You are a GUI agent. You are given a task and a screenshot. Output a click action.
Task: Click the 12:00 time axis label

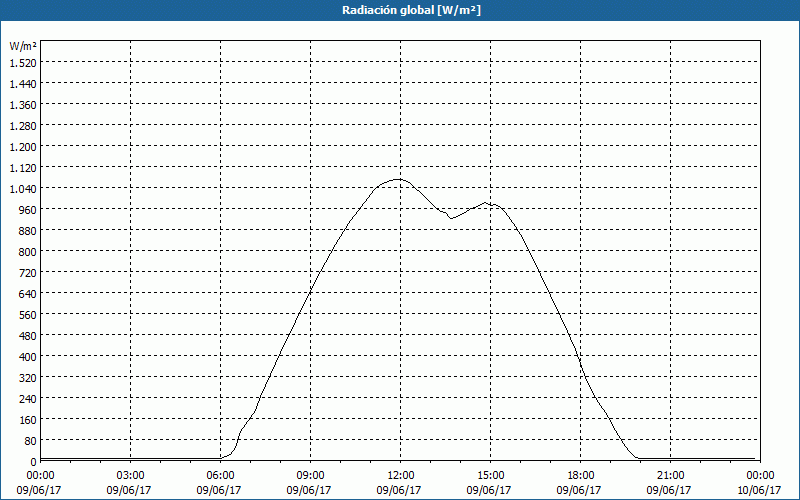tap(401, 476)
